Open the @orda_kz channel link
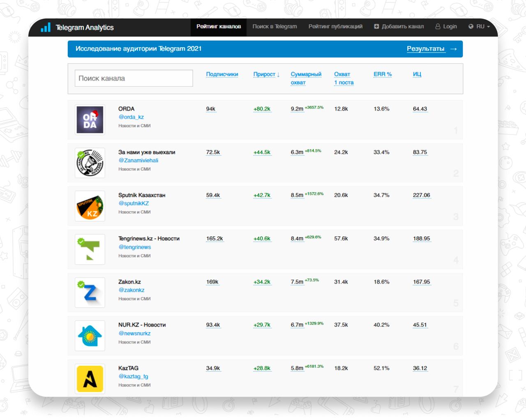The image size is (526, 420). (x=131, y=117)
